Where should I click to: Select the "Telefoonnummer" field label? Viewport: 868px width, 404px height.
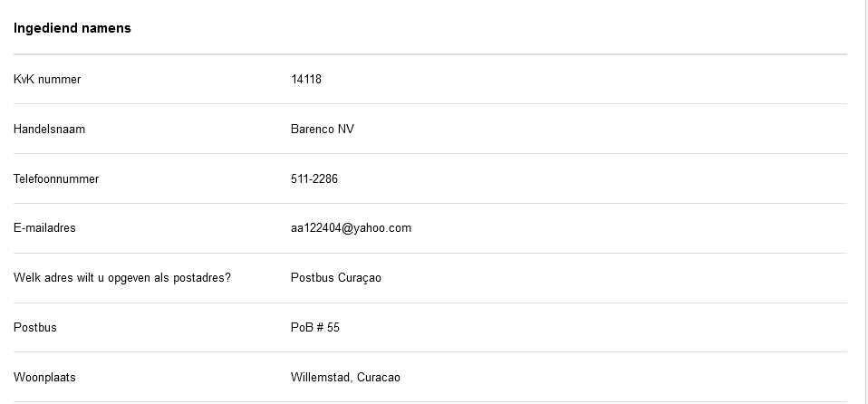56,179
